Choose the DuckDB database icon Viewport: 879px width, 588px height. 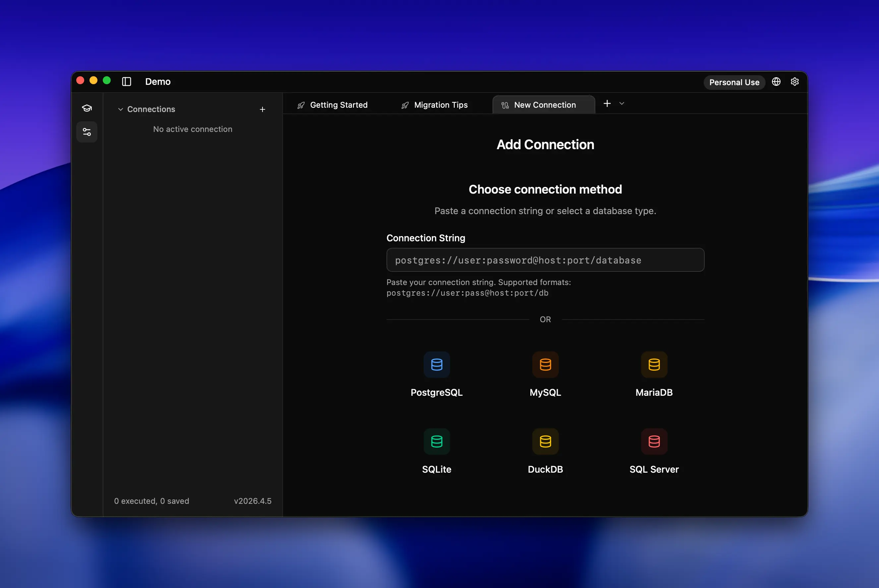(545, 441)
